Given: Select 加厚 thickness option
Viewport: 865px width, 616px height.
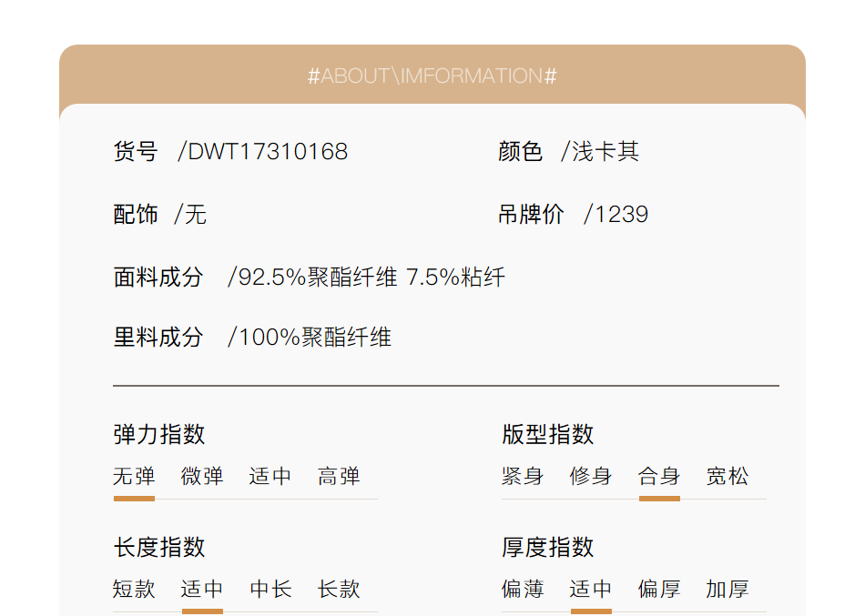Looking at the screenshot, I should 728,589.
